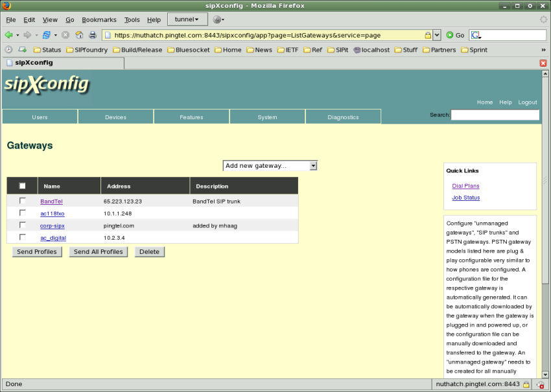Open the Edit menu
The image size is (551, 392).
tap(29, 19)
